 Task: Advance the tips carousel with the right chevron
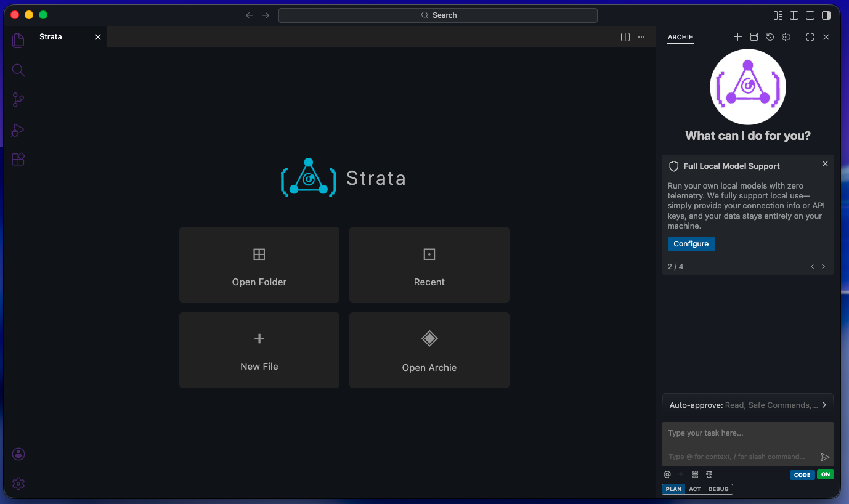[x=823, y=266]
